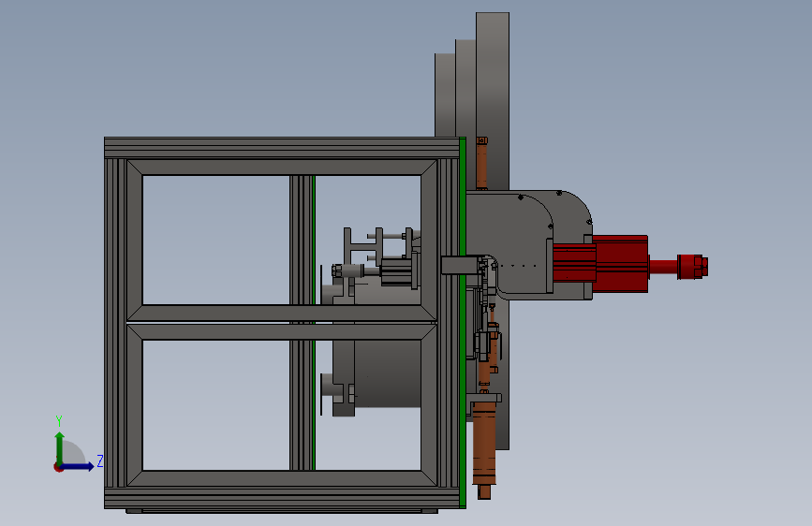Select the large gray drum inside the frame

pyautogui.click(x=388, y=373)
